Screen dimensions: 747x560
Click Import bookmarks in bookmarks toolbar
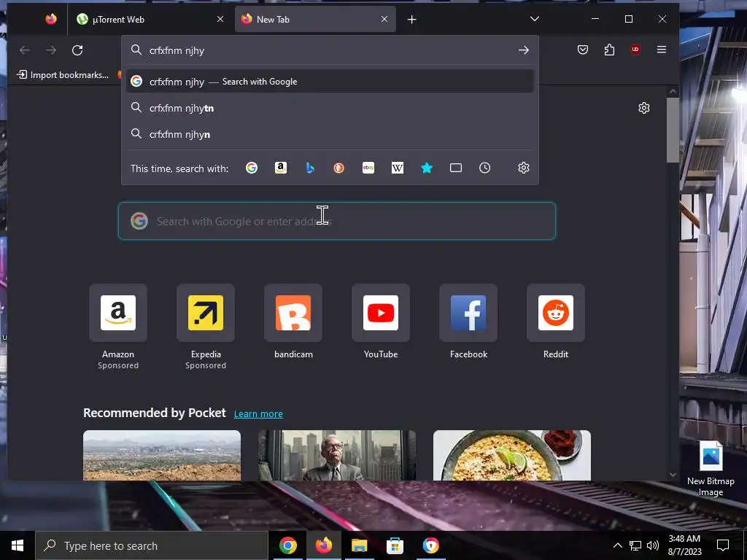(63, 75)
